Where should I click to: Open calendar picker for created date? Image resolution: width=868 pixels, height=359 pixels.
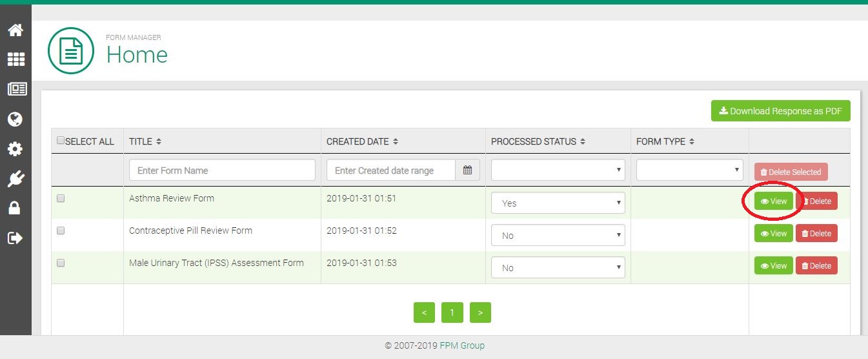[467, 170]
